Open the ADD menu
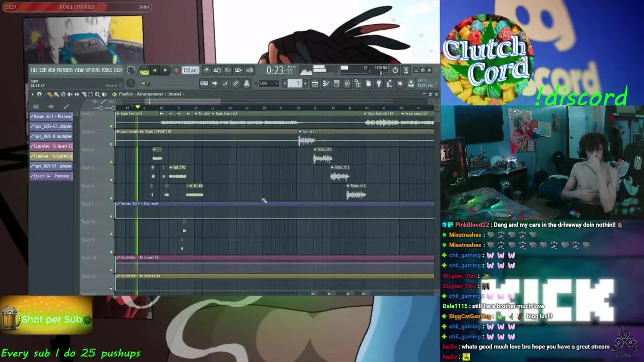Screen dimensions: 644x362 (51, 70)
